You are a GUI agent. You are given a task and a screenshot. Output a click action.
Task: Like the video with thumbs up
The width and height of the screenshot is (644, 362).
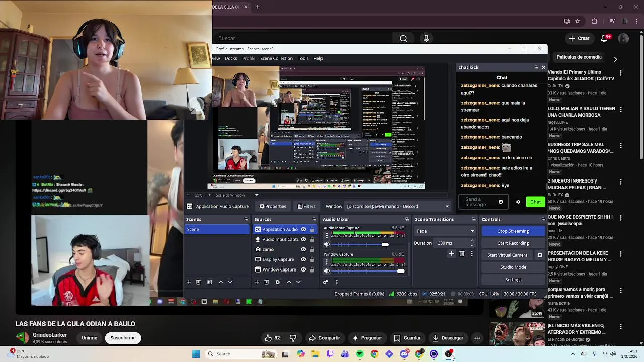pyautogui.click(x=272, y=338)
